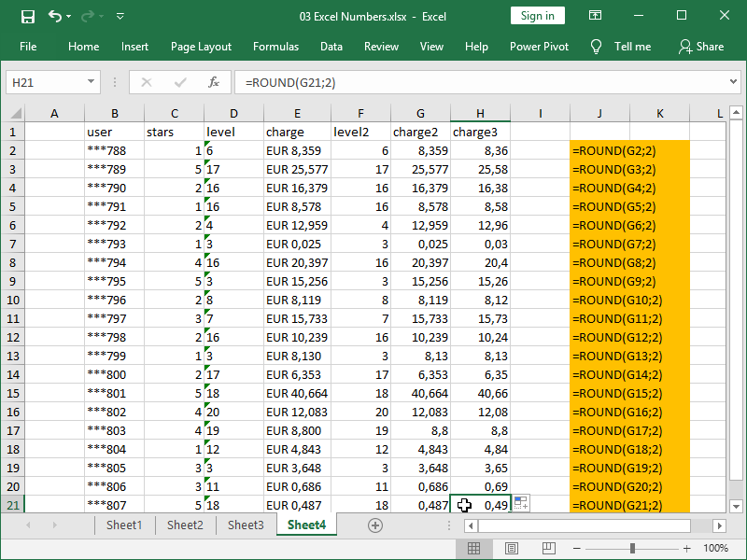Select row 7 header
747x560 pixels.
click(x=13, y=244)
